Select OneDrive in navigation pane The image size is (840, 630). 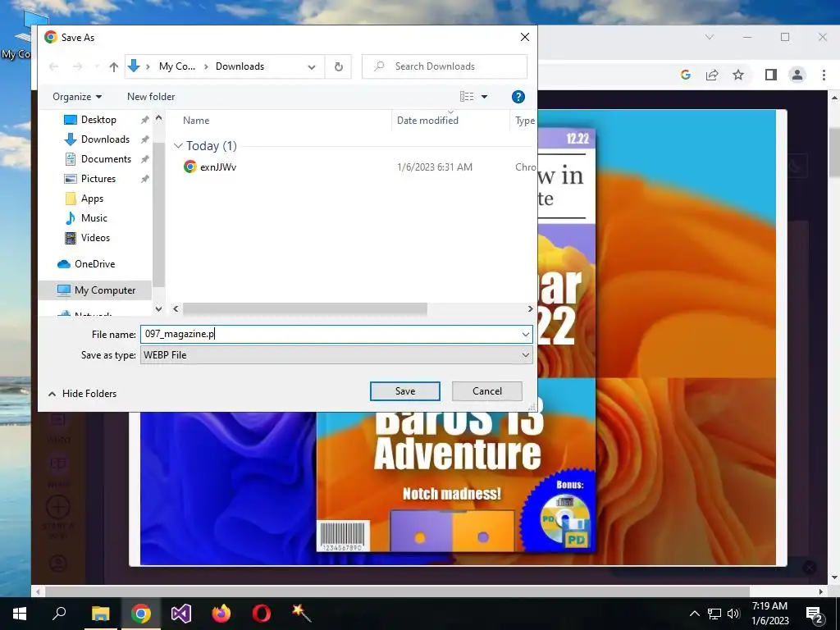(94, 264)
